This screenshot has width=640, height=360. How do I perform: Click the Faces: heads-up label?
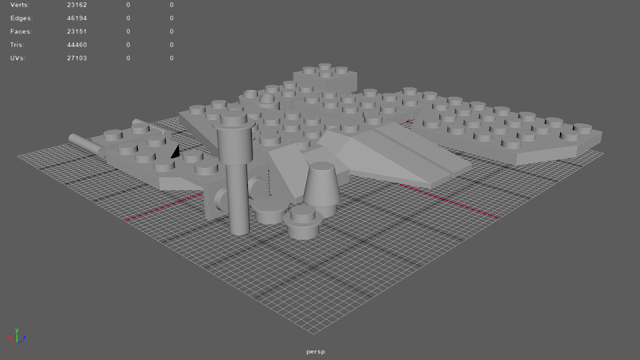pos(21,31)
